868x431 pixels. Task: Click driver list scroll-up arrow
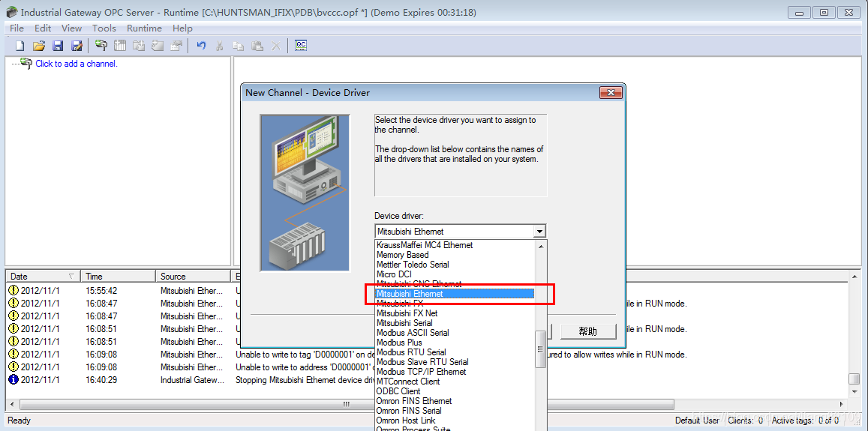pos(541,245)
